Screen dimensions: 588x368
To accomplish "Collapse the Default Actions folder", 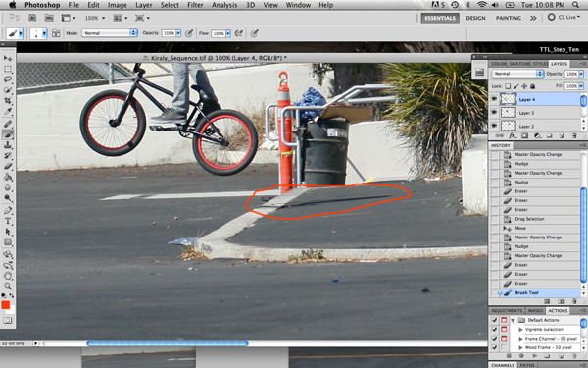I will (513, 320).
